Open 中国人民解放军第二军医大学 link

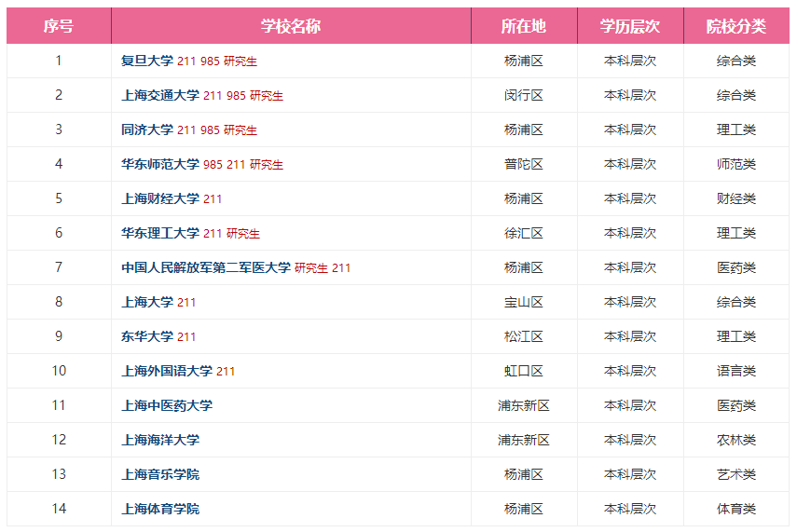[x=205, y=267]
